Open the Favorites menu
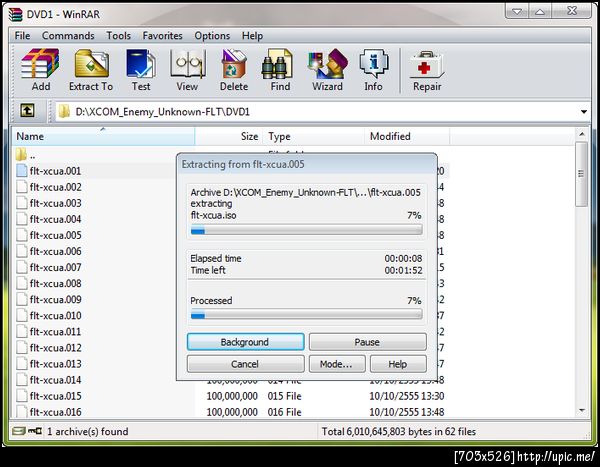The image size is (600, 467). point(163,36)
